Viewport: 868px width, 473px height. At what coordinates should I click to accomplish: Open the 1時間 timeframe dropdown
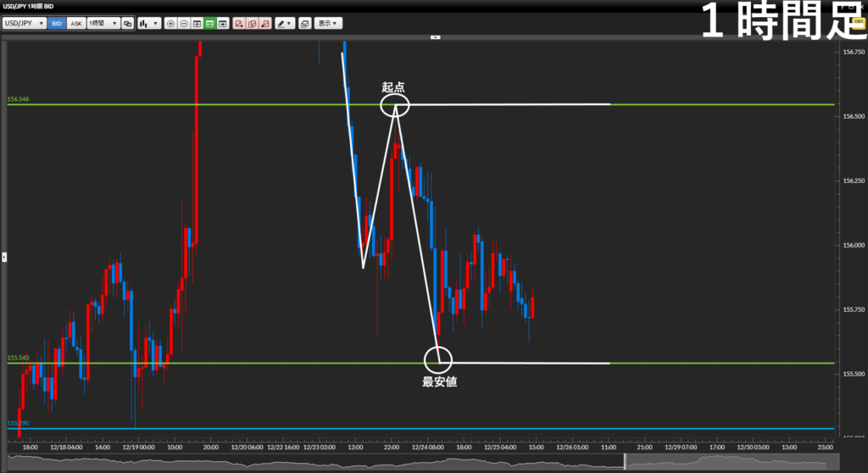click(x=103, y=24)
